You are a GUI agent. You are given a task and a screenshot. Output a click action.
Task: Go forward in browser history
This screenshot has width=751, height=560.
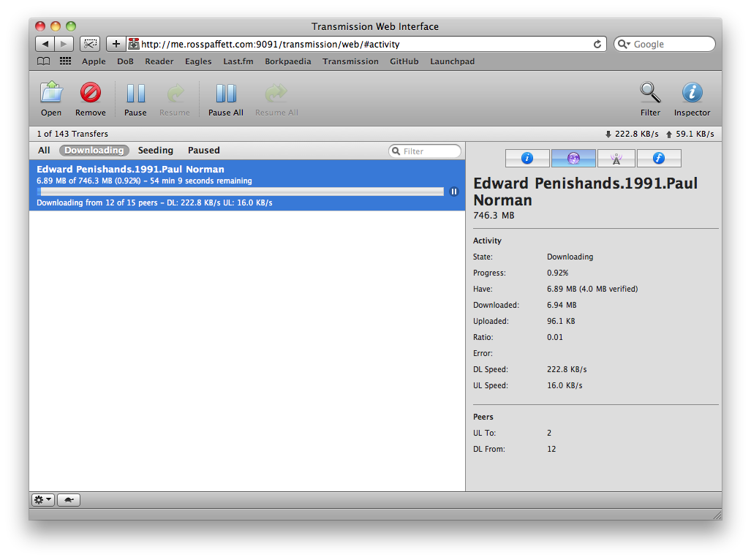click(x=64, y=44)
